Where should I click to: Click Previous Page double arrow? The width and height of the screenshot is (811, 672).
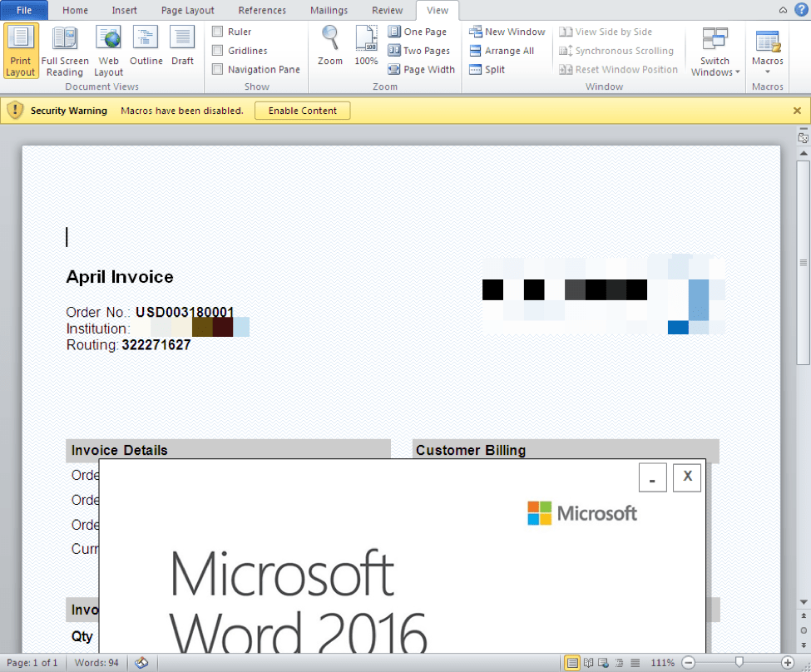point(804,615)
